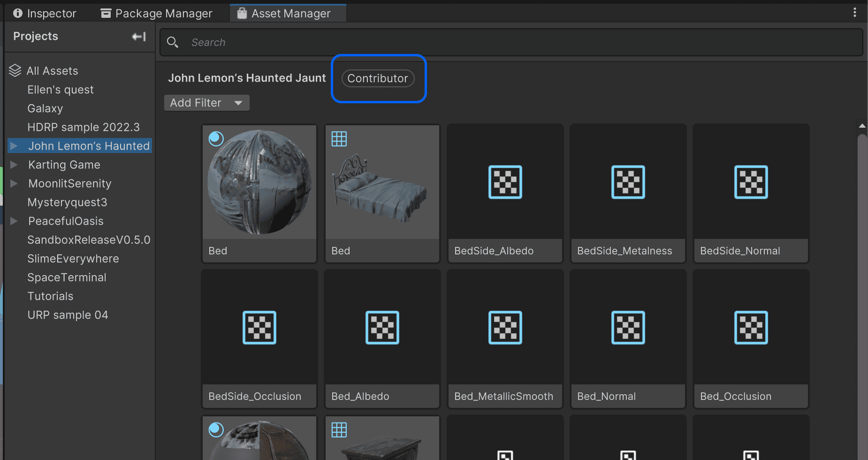
Task: Collapse the Projects sidebar panel
Action: (138, 36)
